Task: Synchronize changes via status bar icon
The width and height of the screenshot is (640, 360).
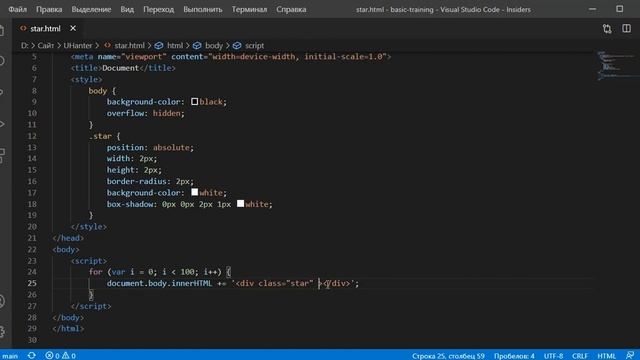Action: tap(31, 356)
